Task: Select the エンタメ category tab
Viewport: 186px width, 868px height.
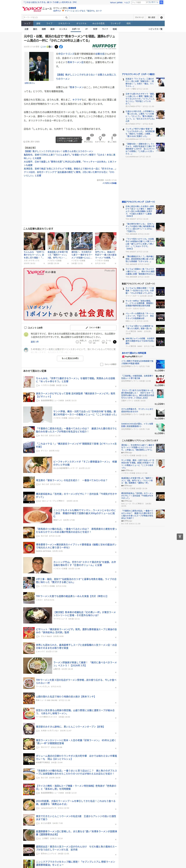Action: click(63, 29)
